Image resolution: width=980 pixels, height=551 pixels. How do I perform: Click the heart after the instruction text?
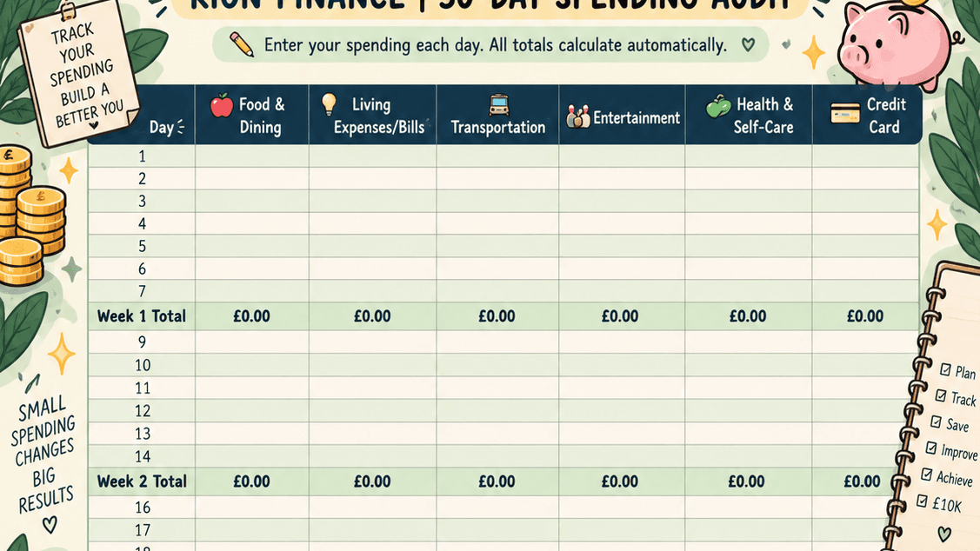coord(748,45)
